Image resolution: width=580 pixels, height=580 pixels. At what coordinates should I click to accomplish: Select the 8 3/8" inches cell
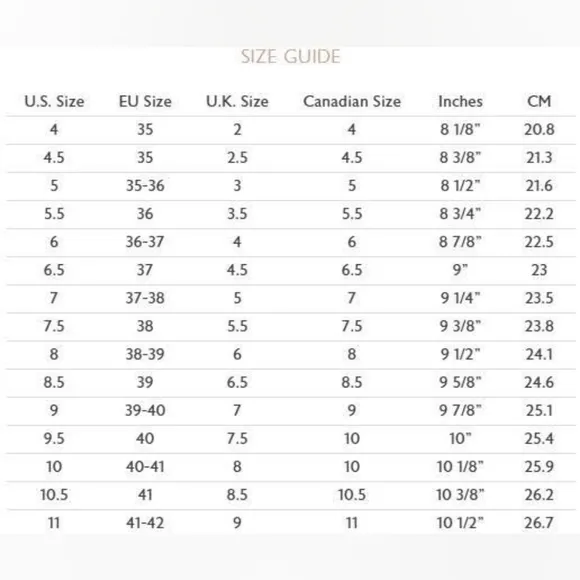(x=460, y=158)
